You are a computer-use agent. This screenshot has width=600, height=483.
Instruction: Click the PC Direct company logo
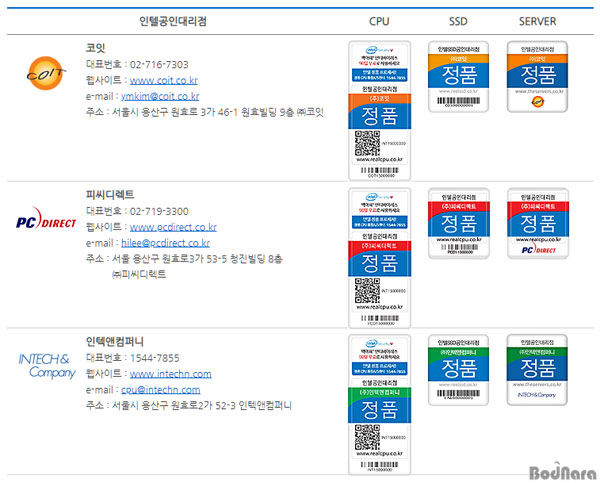[x=46, y=219]
